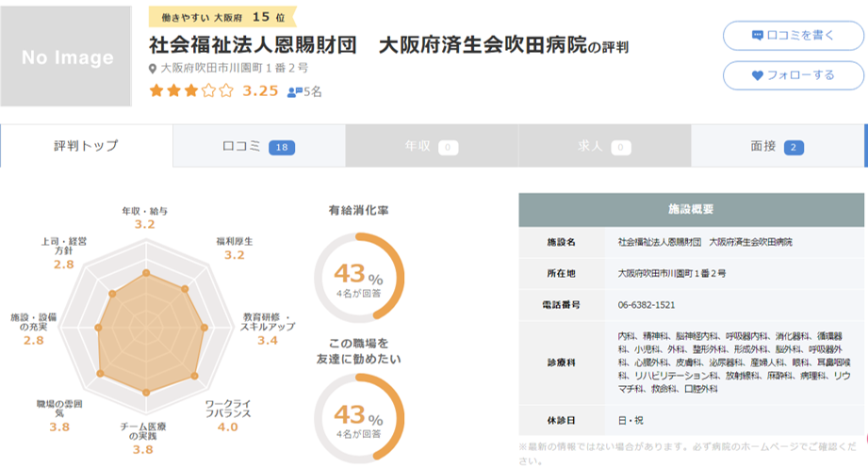
Task: Click the 2 count badge on 面接 tab
Action: (x=794, y=147)
